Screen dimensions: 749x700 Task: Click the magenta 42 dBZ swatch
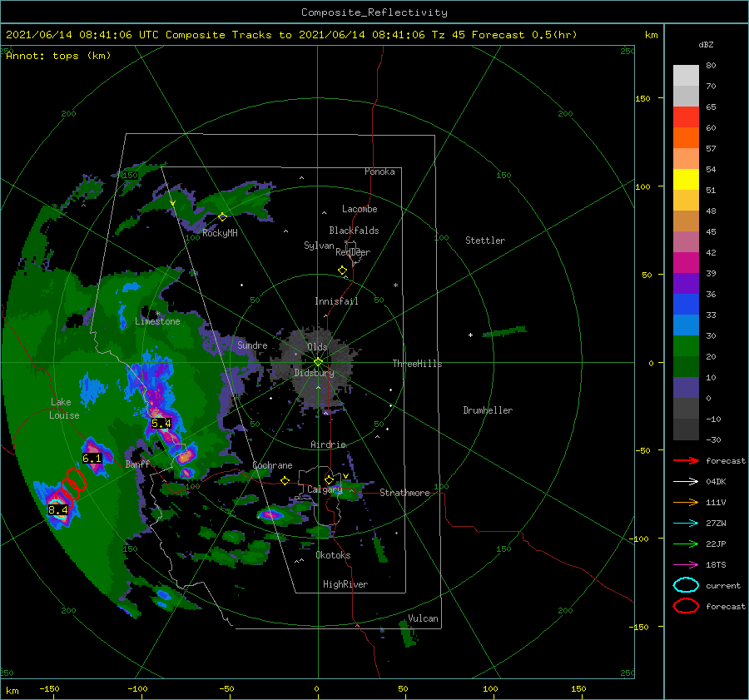(x=686, y=262)
